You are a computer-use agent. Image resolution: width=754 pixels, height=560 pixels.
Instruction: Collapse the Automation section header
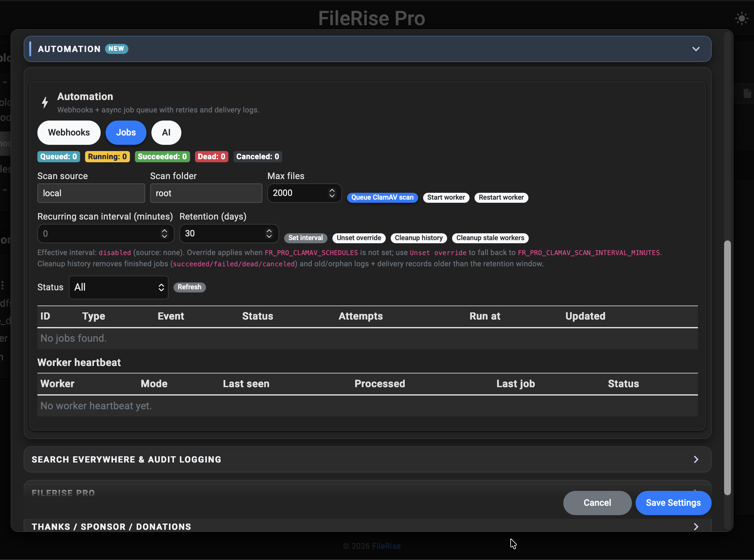pyautogui.click(x=696, y=49)
